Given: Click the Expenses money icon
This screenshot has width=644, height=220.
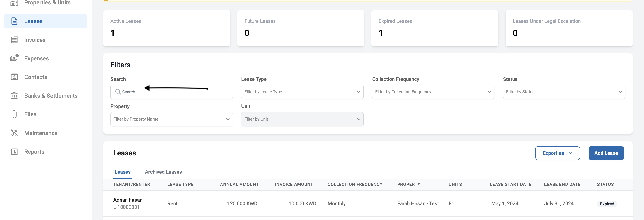Looking at the screenshot, I should (14, 58).
